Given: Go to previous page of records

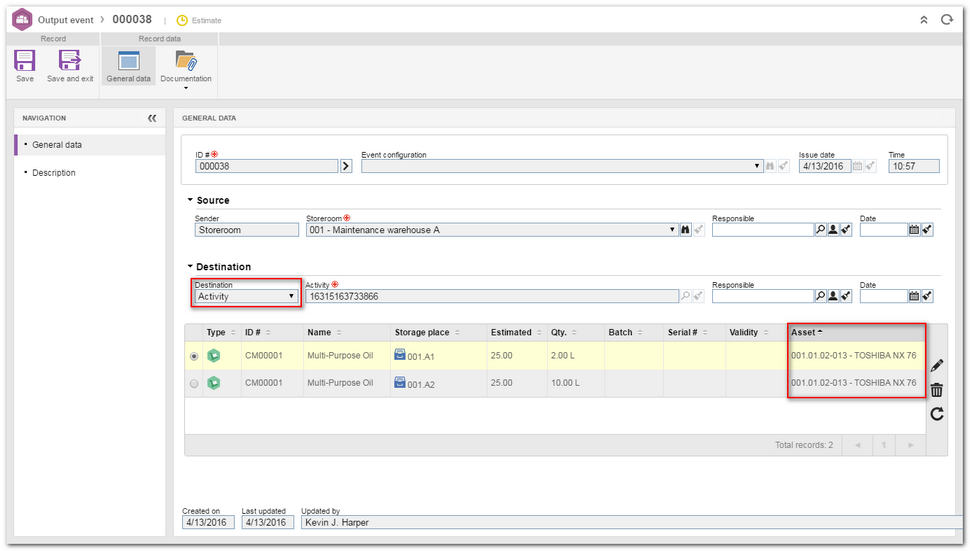Looking at the screenshot, I should pos(857,445).
